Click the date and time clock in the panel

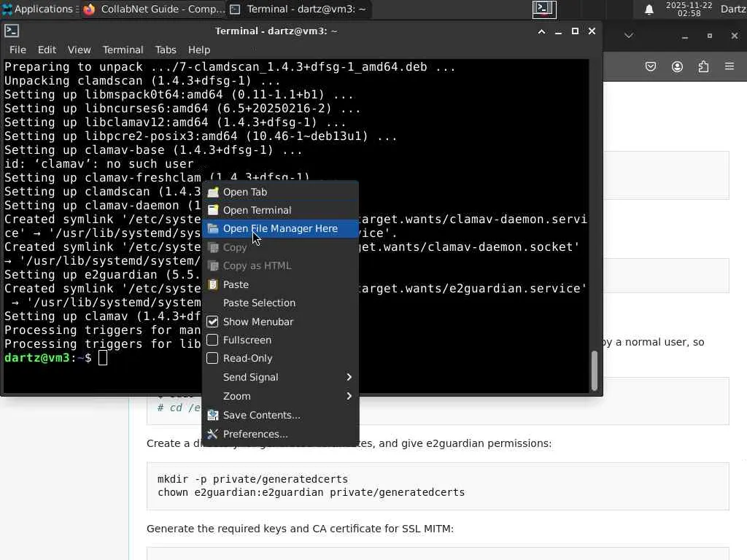[689, 9]
